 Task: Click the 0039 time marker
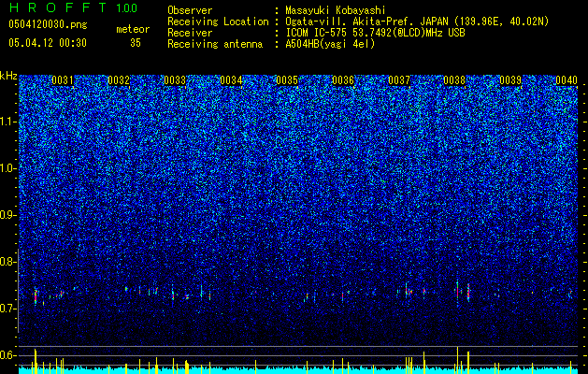(510, 80)
